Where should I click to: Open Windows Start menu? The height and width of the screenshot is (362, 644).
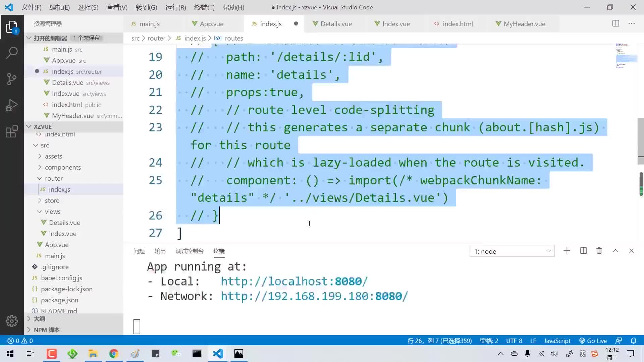pos(10,354)
